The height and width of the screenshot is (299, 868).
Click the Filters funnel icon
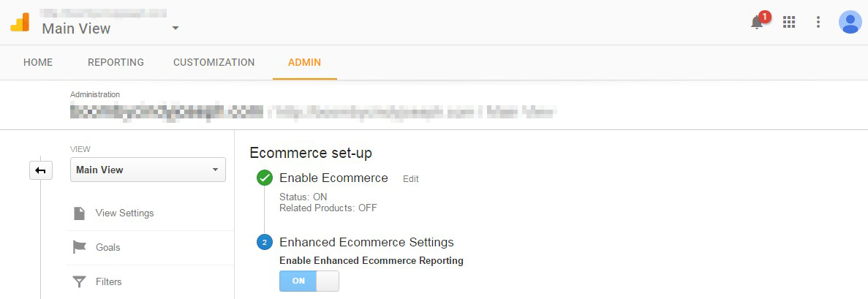(80, 282)
